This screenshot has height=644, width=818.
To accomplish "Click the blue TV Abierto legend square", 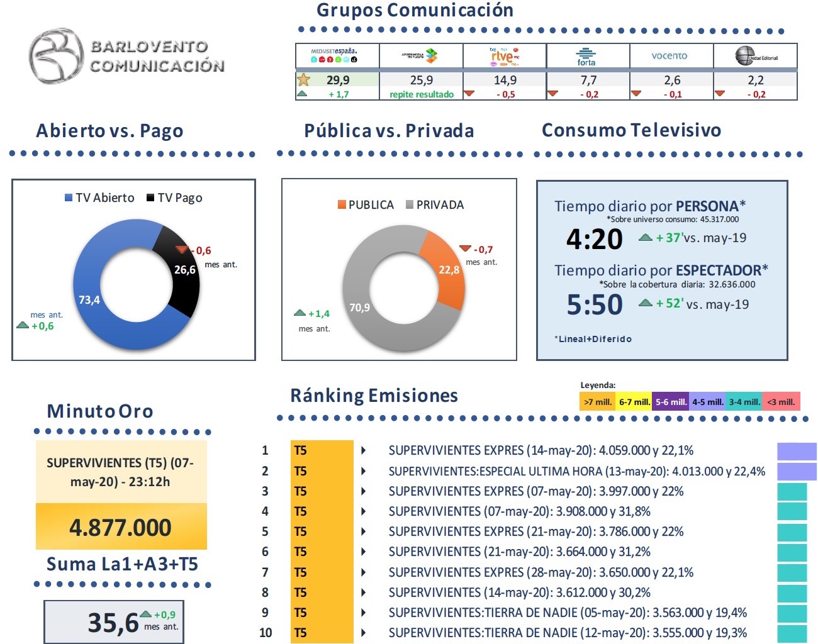I will point(69,197).
